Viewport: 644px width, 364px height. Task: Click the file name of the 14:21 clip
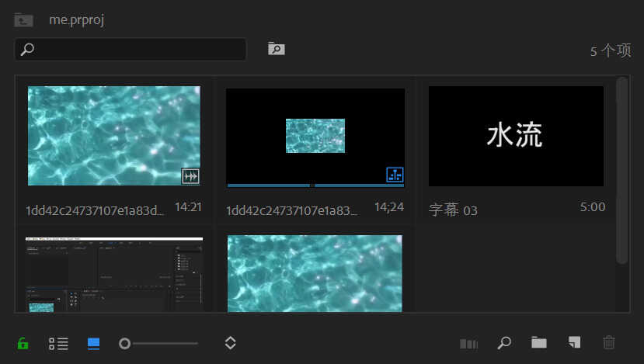(x=95, y=210)
